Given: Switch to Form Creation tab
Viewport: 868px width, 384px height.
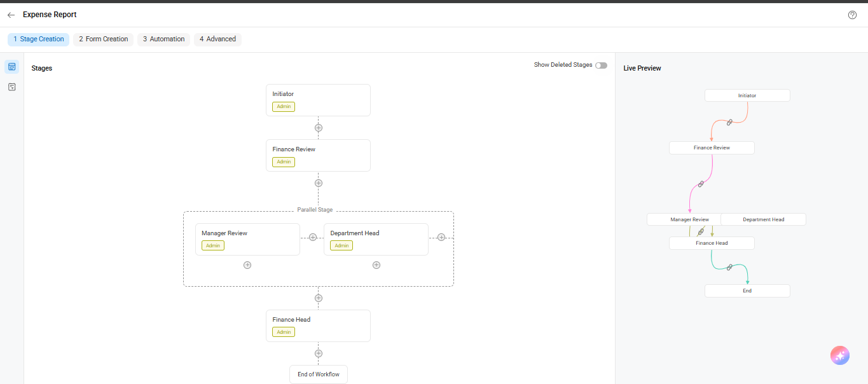Looking at the screenshot, I should tap(103, 39).
